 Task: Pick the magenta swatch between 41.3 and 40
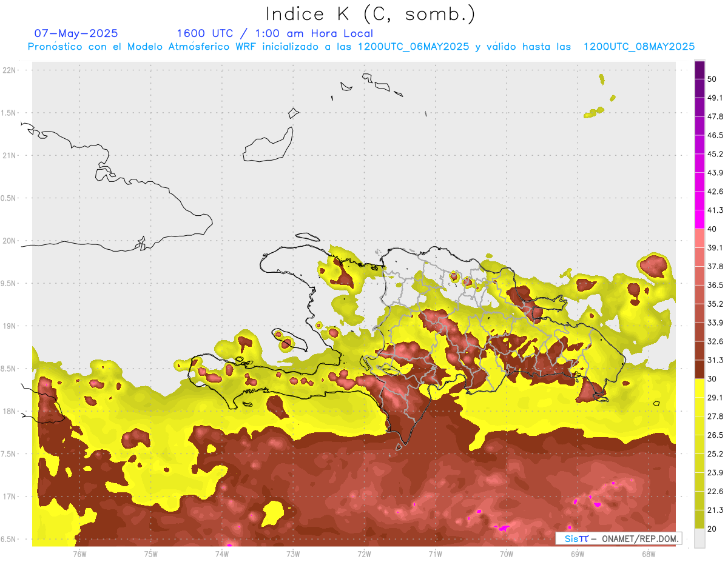point(700,219)
